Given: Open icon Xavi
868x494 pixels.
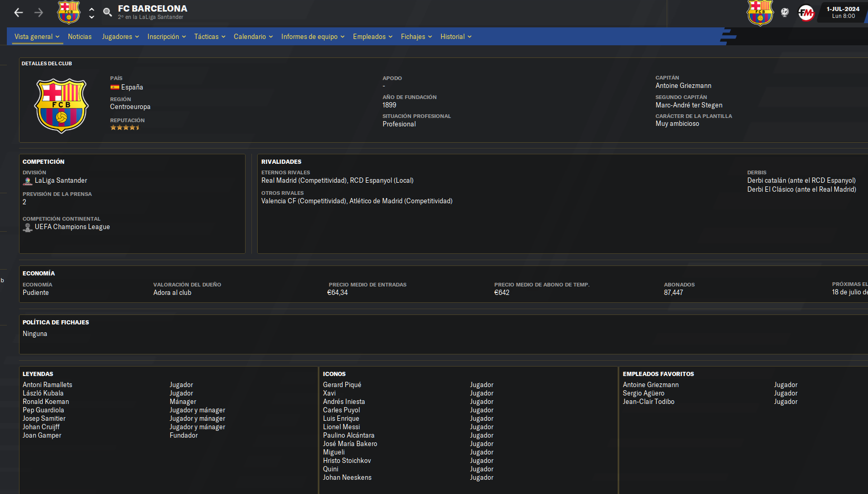Looking at the screenshot, I should click(329, 393).
